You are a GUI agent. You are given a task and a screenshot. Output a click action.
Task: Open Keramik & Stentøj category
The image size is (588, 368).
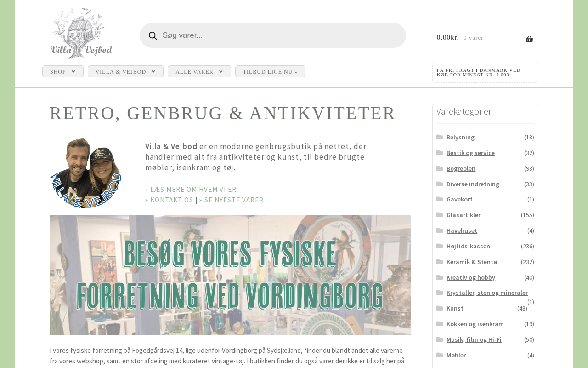tap(472, 262)
